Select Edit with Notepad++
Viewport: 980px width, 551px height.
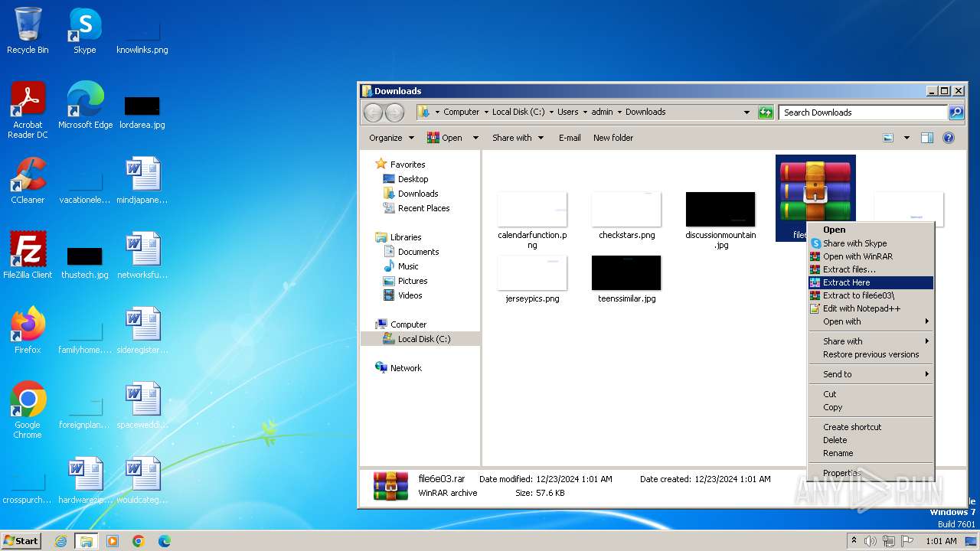coord(871,308)
